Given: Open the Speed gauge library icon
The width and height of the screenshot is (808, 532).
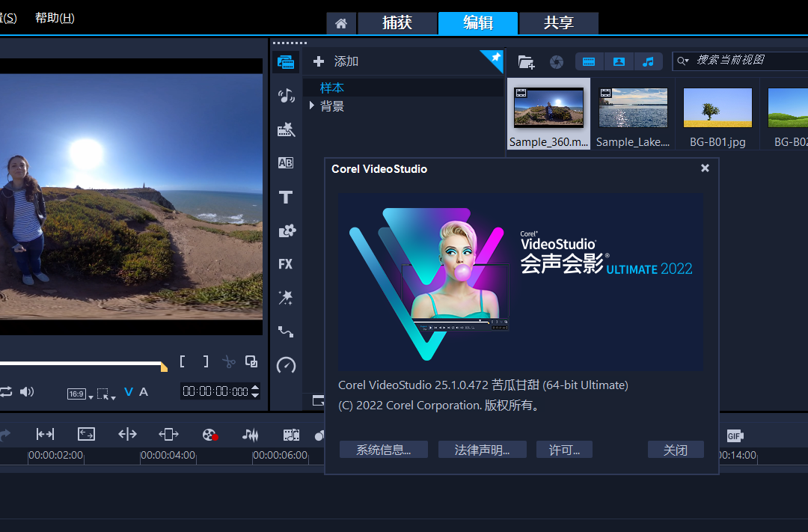Looking at the screenshot, I should click(x=286, y=365).
